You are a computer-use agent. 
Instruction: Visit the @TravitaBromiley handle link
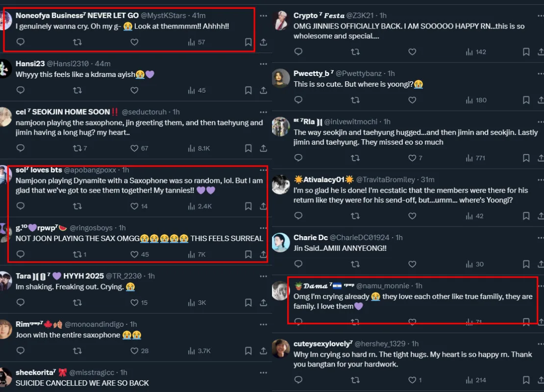pos(388,180)
